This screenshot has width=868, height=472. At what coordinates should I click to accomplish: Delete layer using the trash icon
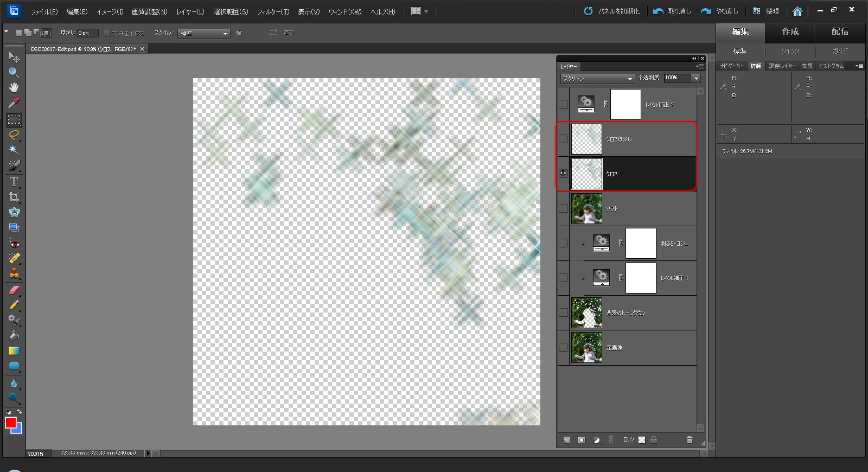coord(689,440)
